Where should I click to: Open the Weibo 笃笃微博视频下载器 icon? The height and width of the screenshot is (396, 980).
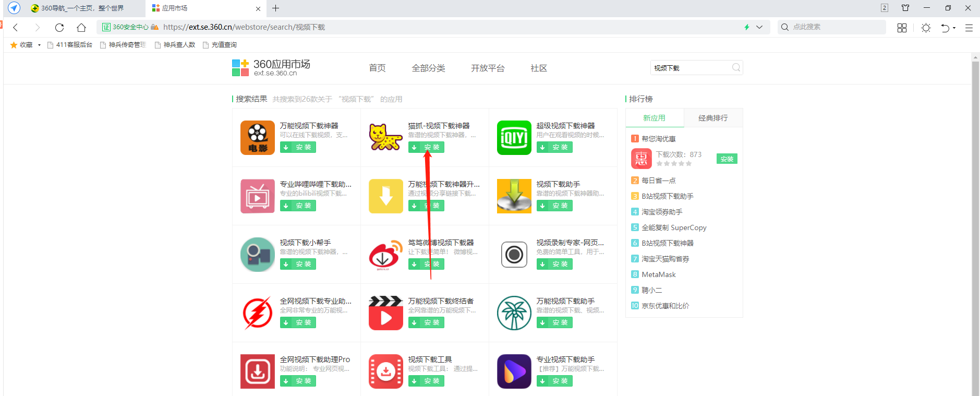click(x=386, y=255)
